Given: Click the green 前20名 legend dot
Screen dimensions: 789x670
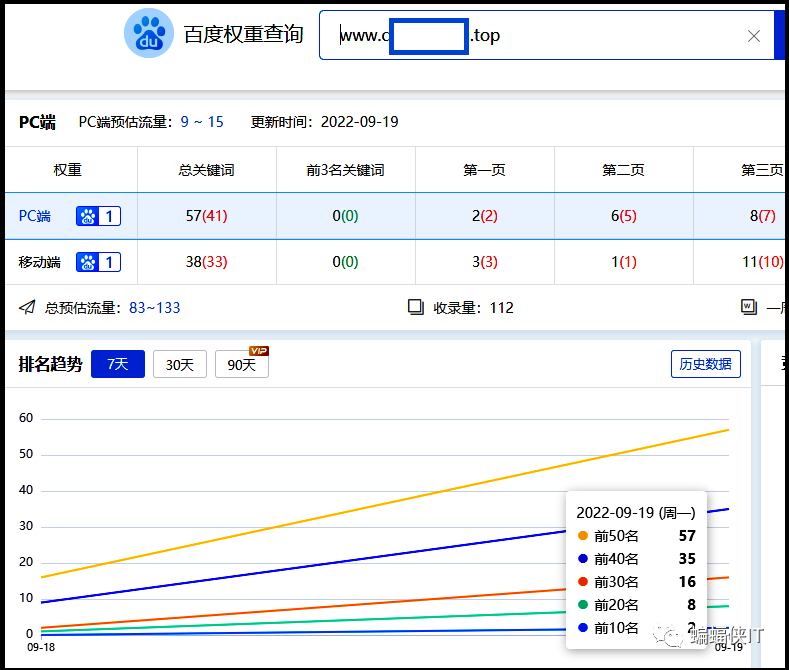Looking at the screenshot, I should point(583,605).
